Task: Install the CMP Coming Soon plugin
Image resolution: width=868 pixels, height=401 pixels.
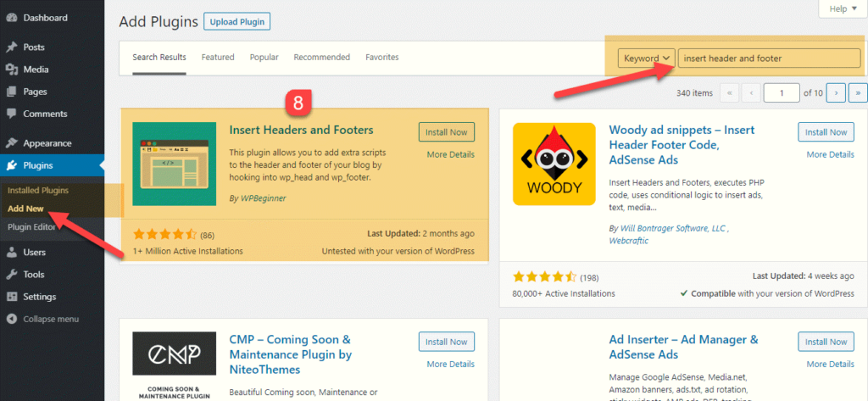Action: [x=447, y=342]
